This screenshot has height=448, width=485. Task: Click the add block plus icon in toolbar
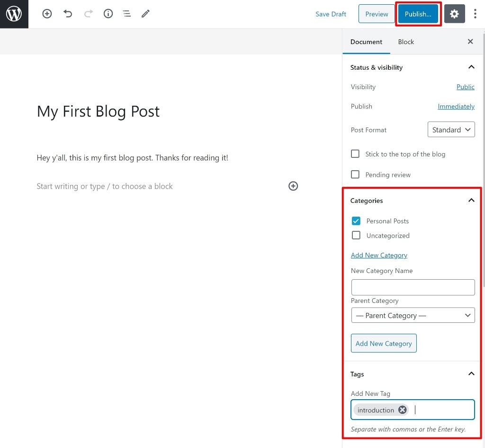click(47, 14)
